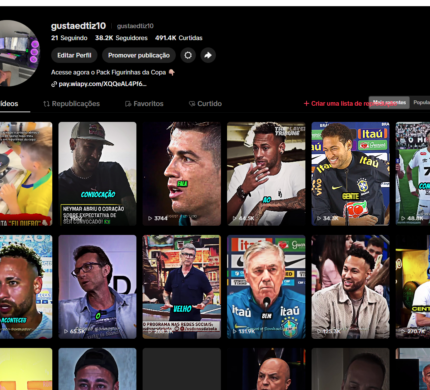Click the Favoritos bookmark icon
The width and height of the screenshot is (430, 390).
tap(128, 104)
